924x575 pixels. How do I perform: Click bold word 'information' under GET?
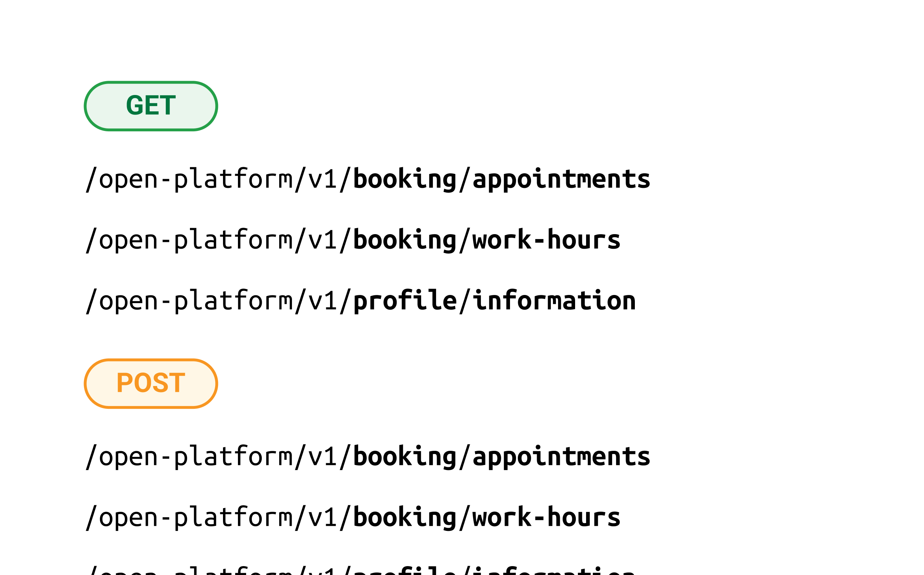pos(554,301)
